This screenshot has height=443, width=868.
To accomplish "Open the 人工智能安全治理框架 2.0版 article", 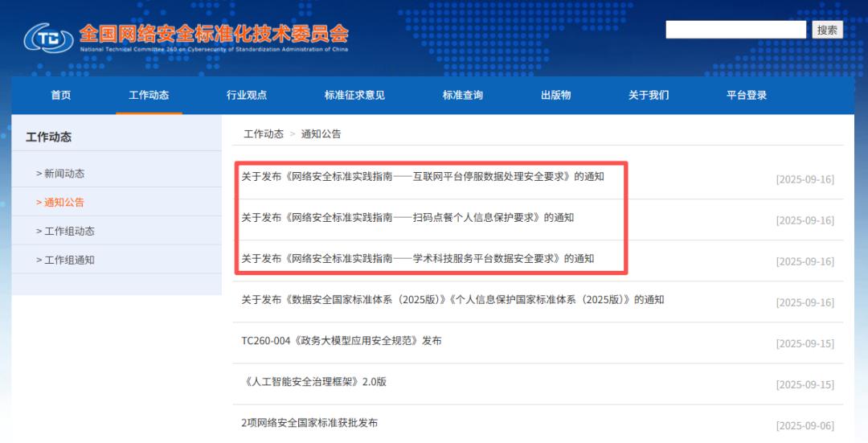I will coord(314,382).
